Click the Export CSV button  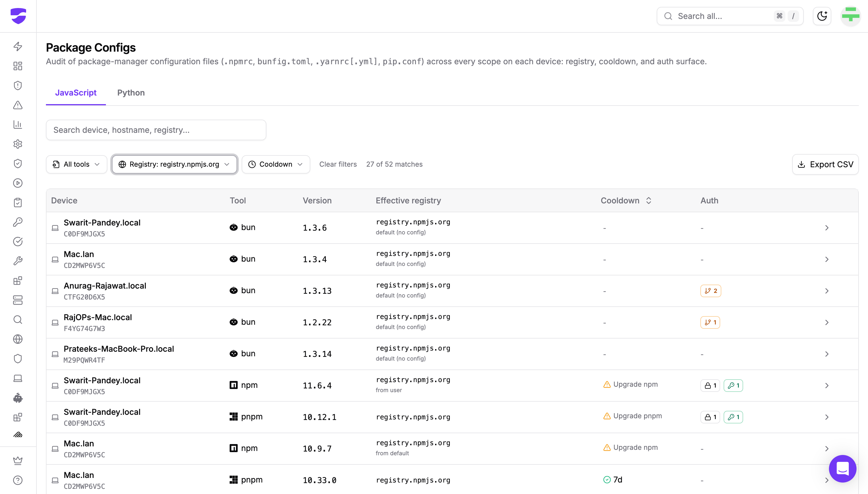[825, 165]
